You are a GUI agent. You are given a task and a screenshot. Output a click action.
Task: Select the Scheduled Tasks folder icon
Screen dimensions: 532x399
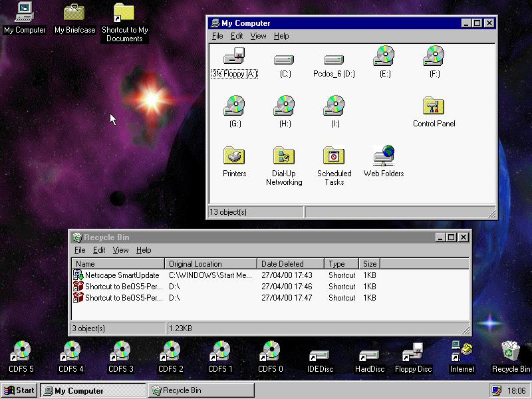(334, 156)
